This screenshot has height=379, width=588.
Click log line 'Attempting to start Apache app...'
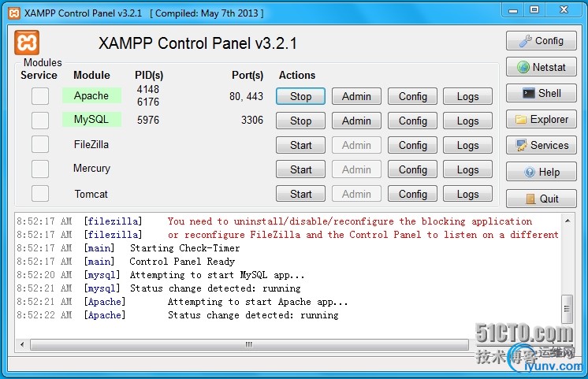coord(258,302)
